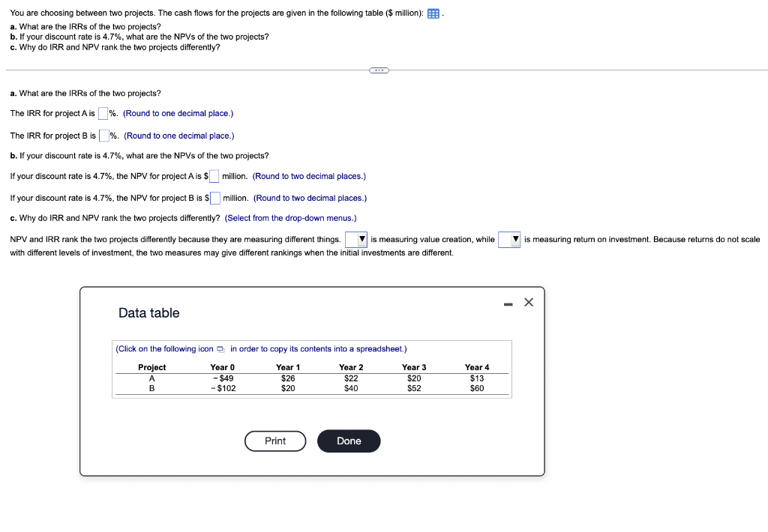The height and width of the screenshot is (532, 768).
Task: Click the ellipsis button on the divider
Action: (x=379, y=70)
